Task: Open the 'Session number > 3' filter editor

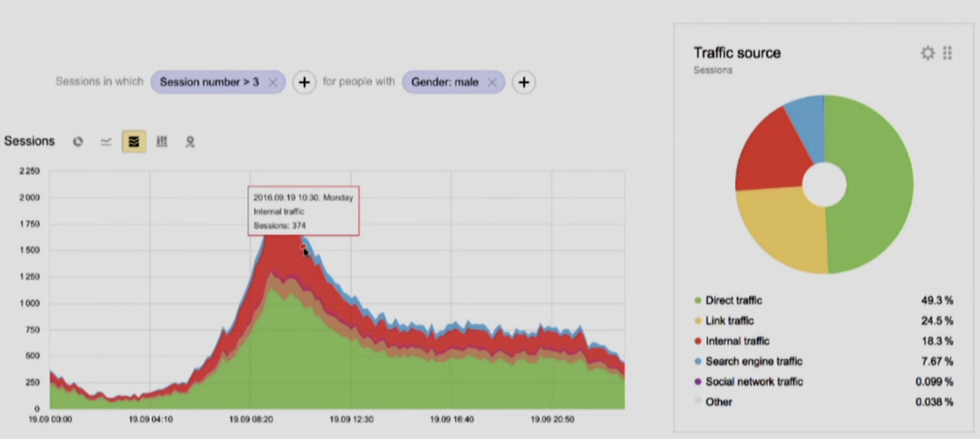Action: pyautogui.click(x=209, y=82)
